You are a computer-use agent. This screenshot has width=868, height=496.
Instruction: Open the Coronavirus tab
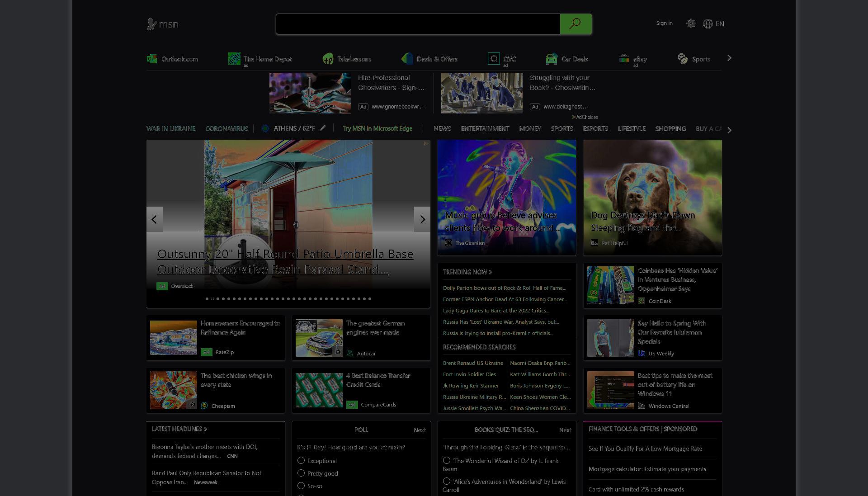[x=226, y=129]
